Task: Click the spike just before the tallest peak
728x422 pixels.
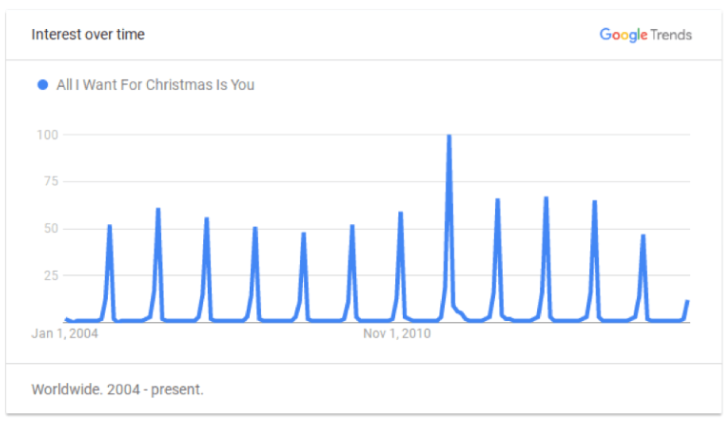Action: (400, 214)
